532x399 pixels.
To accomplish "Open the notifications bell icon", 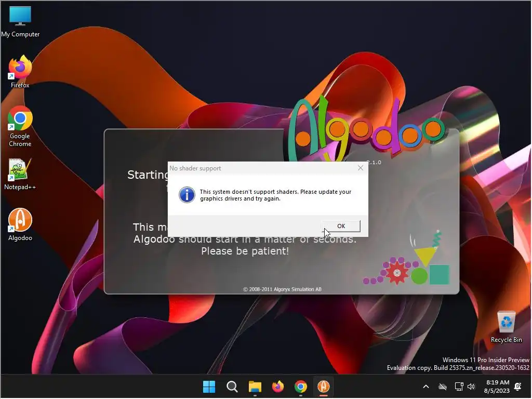I will pyautogui.click(x=518, y=387).
